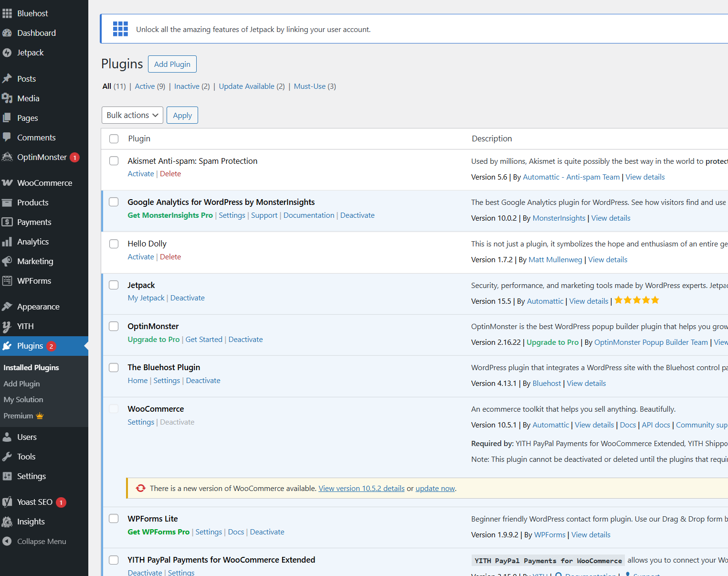This screenshot has width=728, height=576.
Task: Click the Comments speech bubble icon
Action: pos(7,138)
